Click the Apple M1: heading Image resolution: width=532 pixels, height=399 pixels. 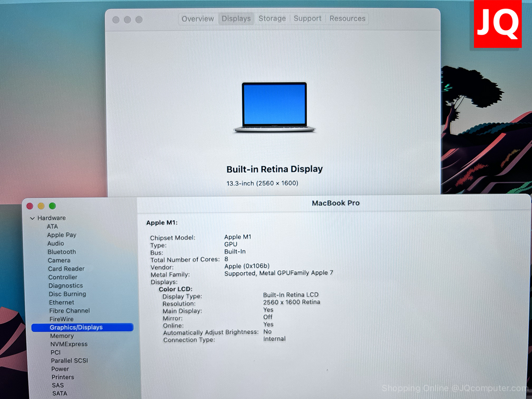point(162,223)
